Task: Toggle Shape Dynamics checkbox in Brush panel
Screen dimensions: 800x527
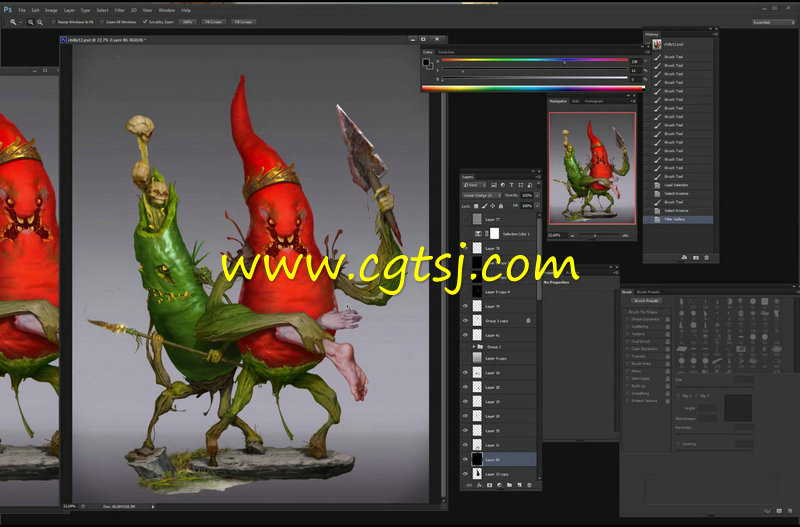Action: click(628, 319)
